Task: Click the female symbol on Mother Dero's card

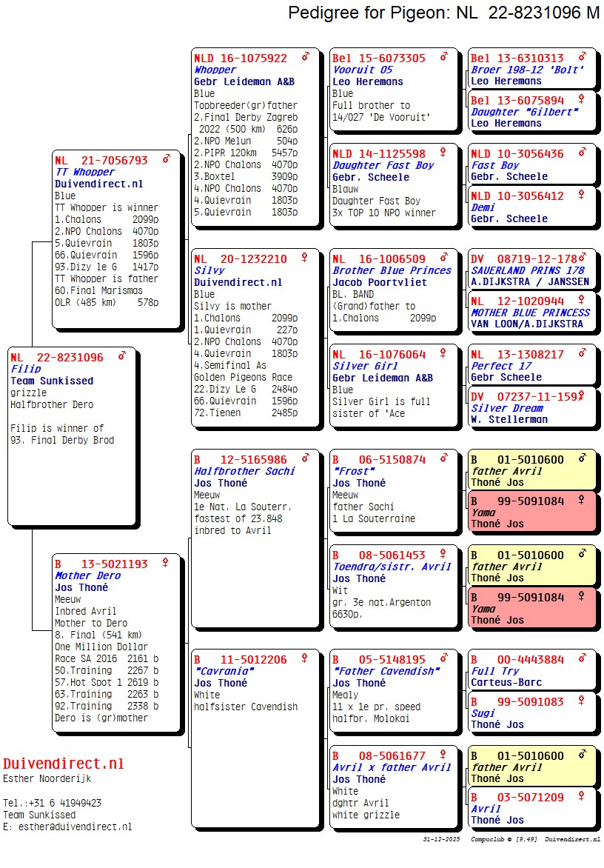Action: pyautogui.click(x=166, y=564)
